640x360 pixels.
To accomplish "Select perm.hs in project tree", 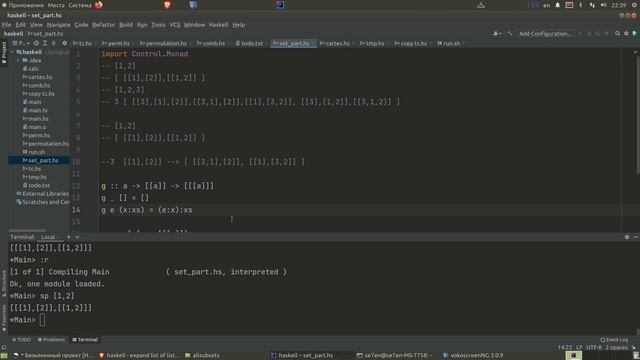I will (x=36, y=136).
